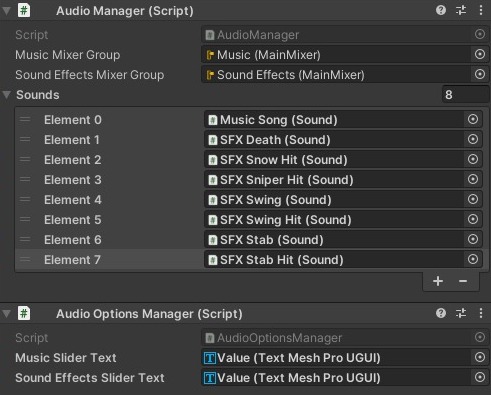Click the Audio Options Manager (Script) title
This screenshot has width=491, height=395.
pos(149,314)
